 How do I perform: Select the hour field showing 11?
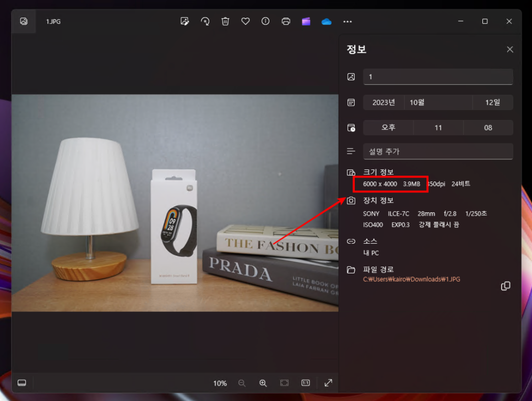438,128
